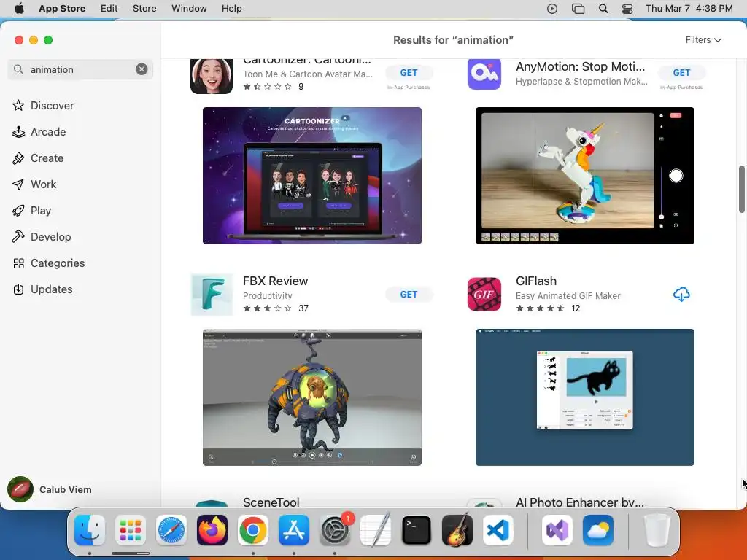
Task: Open System Settings from the Dock
Action: point(335,530)
